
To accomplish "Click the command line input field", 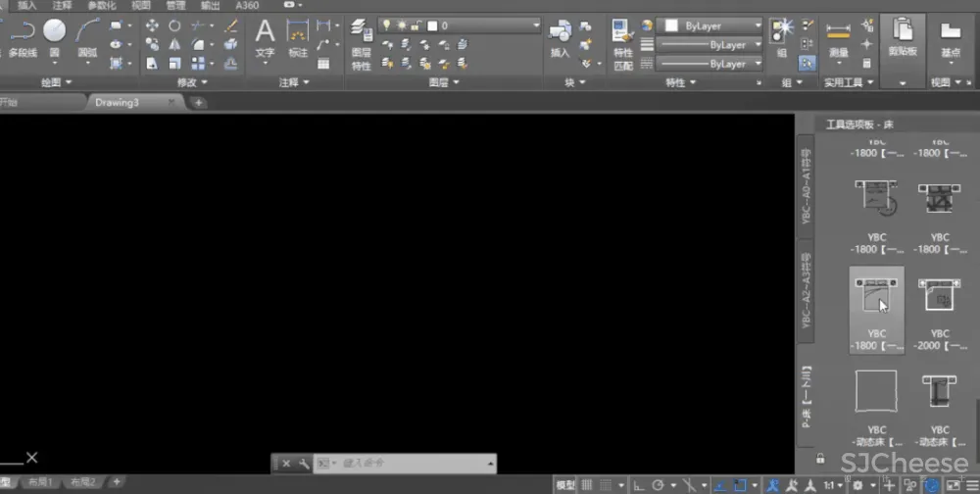I will (x=412, y=463).
